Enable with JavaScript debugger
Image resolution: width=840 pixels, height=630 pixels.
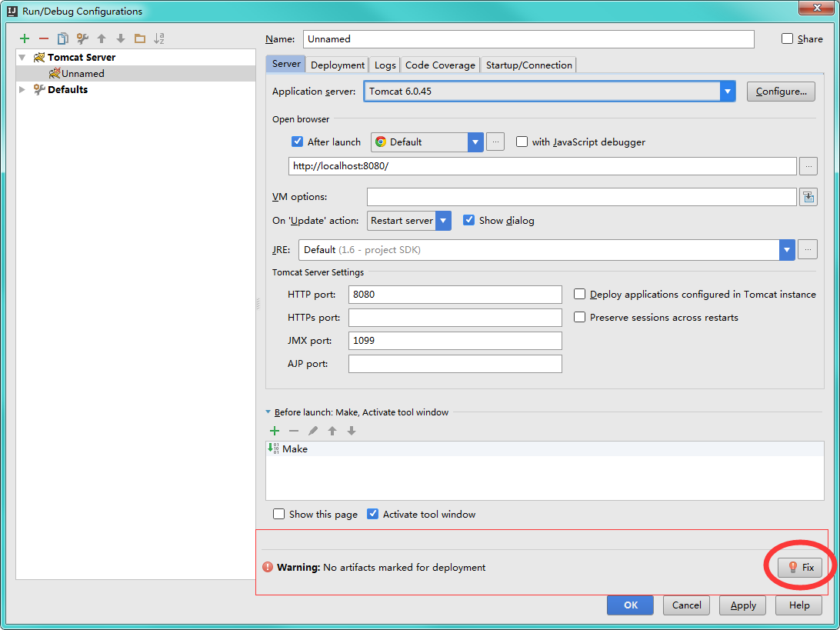tap(522, 142)
